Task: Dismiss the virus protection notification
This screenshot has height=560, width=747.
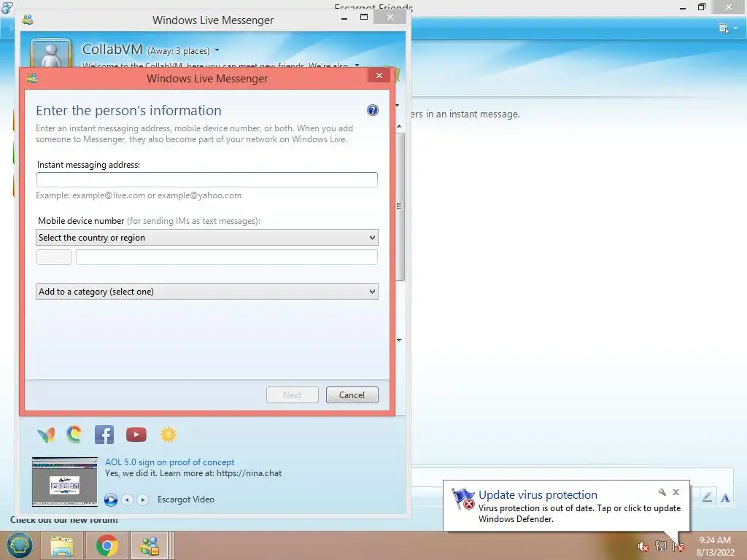Action: [x=676, y=492]
